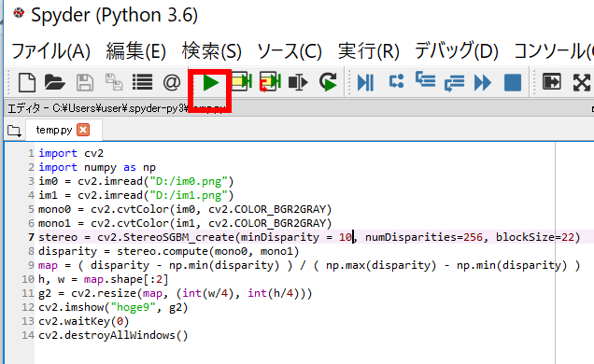594x364 pixels.
Task: Start debugging with debug file icon
Action: [365, 82]
